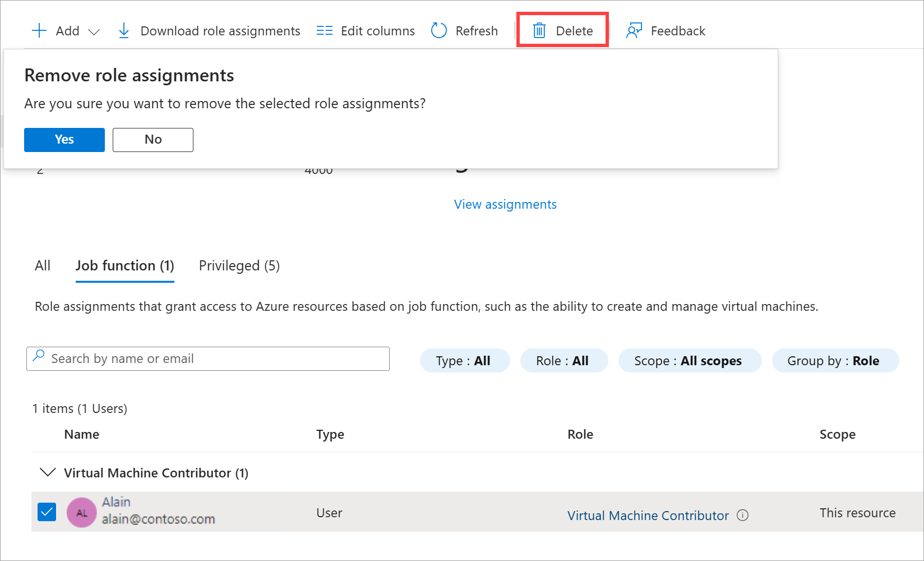The height and width of the screenshot is (561, 924).
Task: Uncheck the Alain row checkbox
Action: [x=47, y=512]
